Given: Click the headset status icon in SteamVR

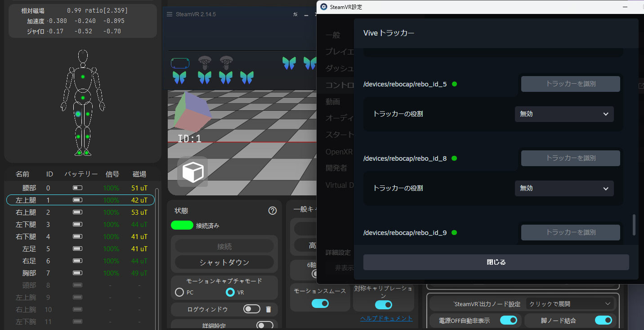Looking at the screenshot, I should 180,63.
